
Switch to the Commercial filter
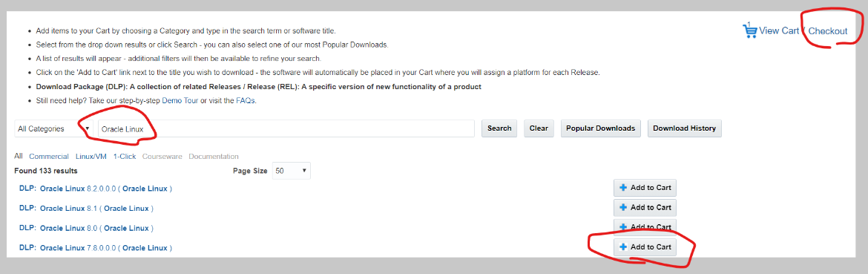49,157
